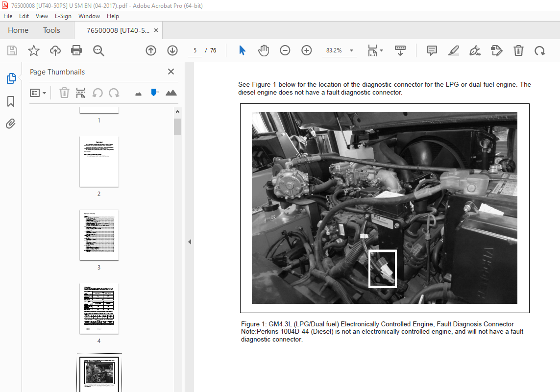Open the Attachments paperclip panel
Image resolution: width=560 pixels, height=392 pixels.
click(x=11, y=123)
